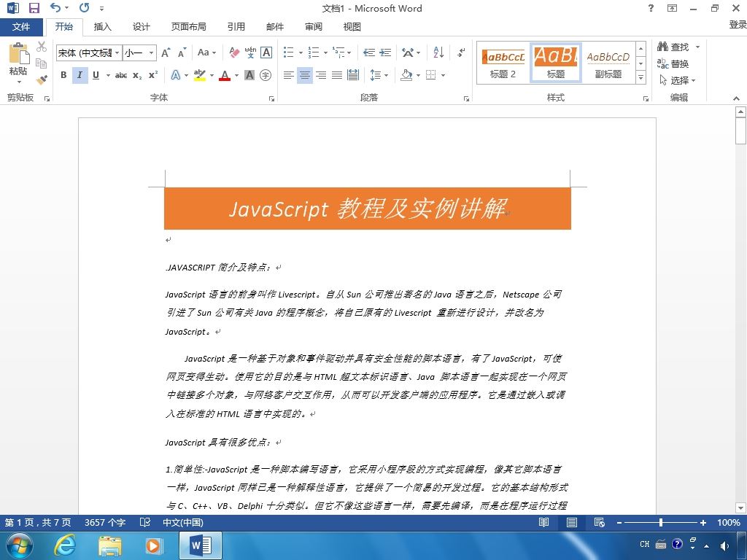The height and width of the screenshot is (560, 747).
Task: Toggle Italic formatting off
Action: point(80,75)
